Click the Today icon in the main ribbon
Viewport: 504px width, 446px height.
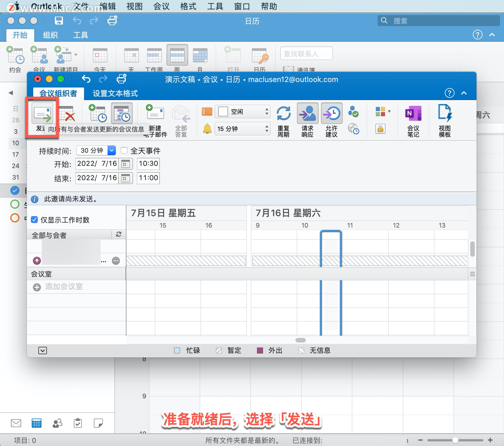click(100, 55)
